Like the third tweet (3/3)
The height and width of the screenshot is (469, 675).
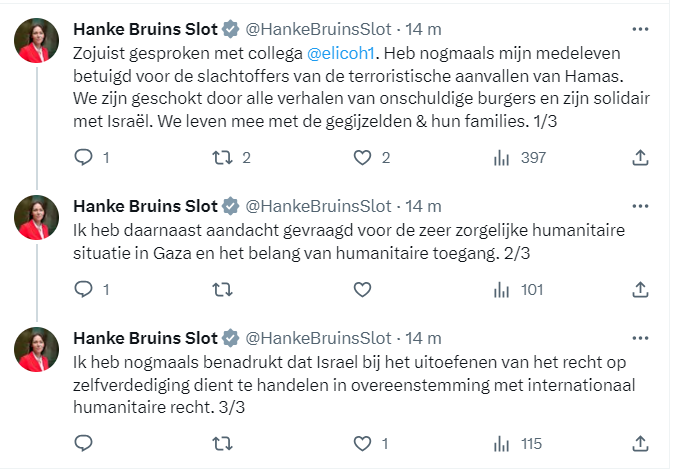point(364,443)
